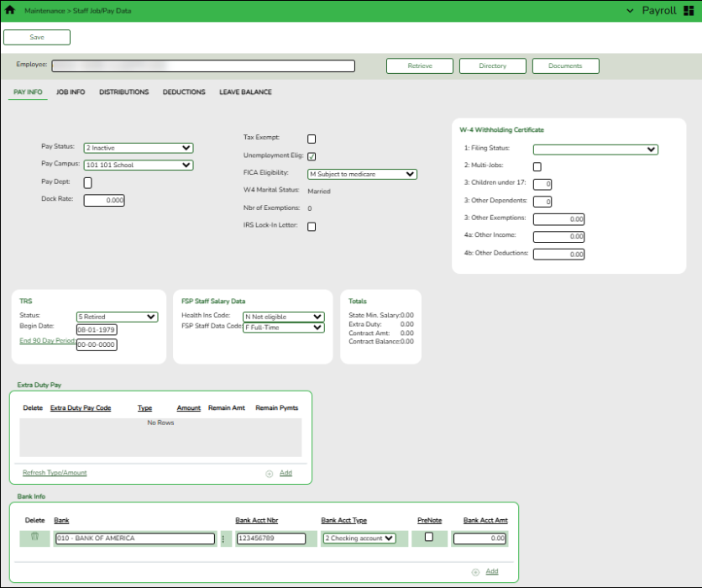The image size is (702, 588).
Task: Click Add link in Bank Info
Action: coord(492,571)
